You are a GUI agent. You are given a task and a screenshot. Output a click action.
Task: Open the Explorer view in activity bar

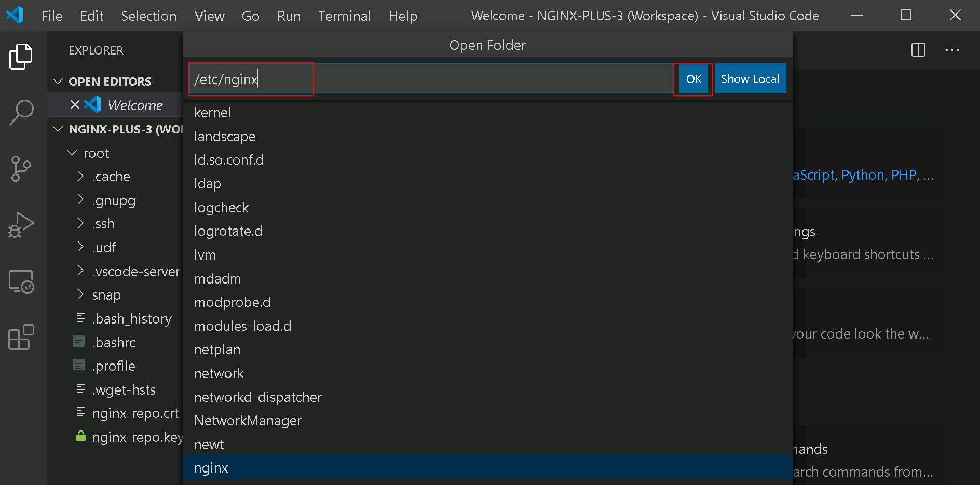21,57
